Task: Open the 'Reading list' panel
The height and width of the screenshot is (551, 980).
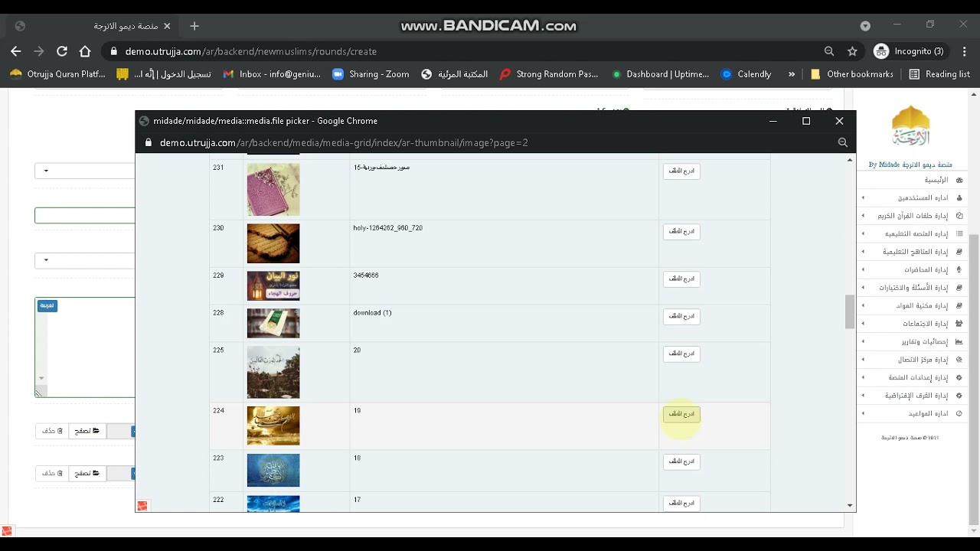Action: pos(939,74)
